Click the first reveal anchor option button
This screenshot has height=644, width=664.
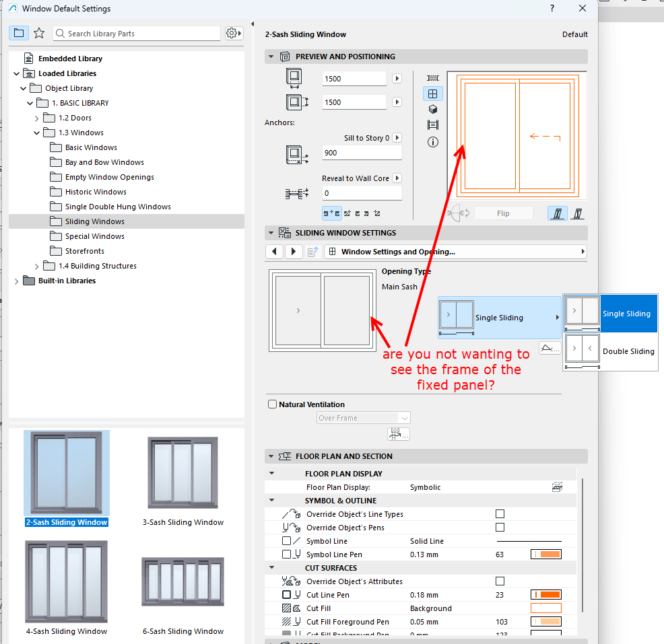331,213
